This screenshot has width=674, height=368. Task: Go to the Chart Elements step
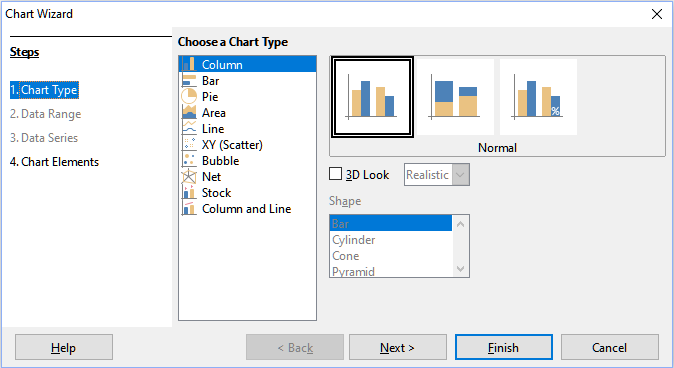pyautogui.click(x=54, y=162)
